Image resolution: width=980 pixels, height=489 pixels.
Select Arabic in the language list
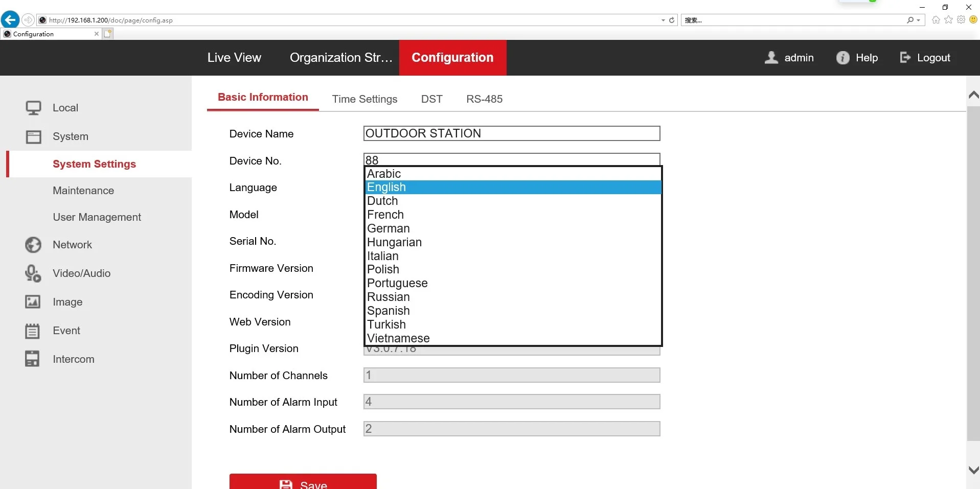click(x=514, y=174)
